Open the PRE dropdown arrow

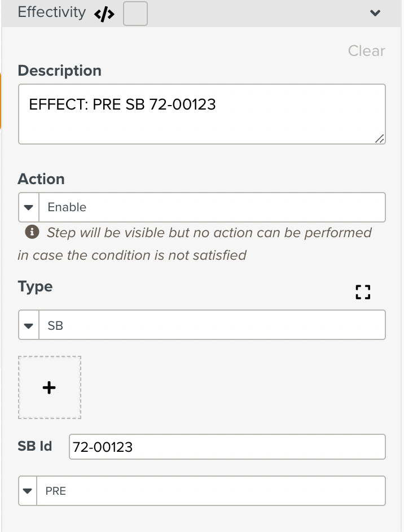coord(28,491)
